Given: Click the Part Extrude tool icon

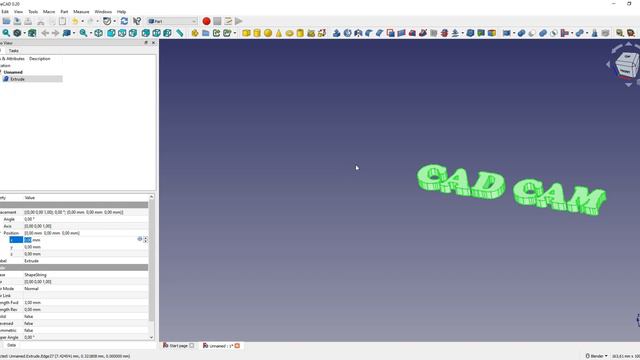Looking at the screenshot, I should tap(336, 33).
